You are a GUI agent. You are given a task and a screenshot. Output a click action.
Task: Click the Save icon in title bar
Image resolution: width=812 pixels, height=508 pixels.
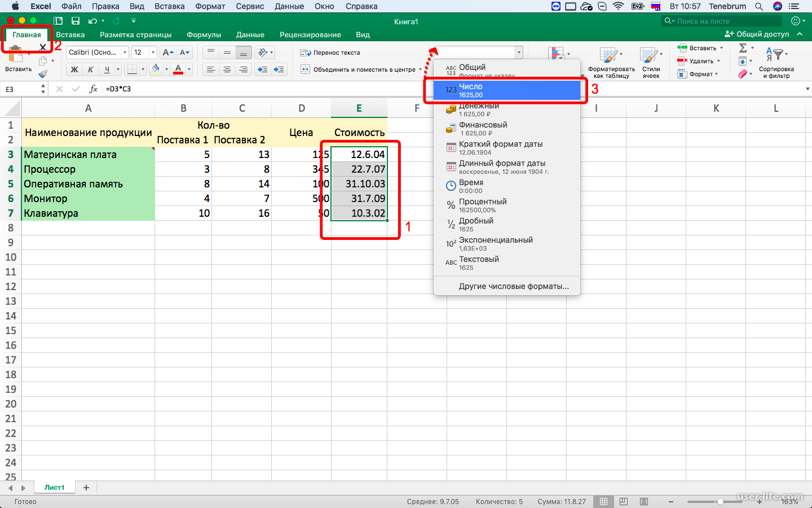click(x=76, y=21)
